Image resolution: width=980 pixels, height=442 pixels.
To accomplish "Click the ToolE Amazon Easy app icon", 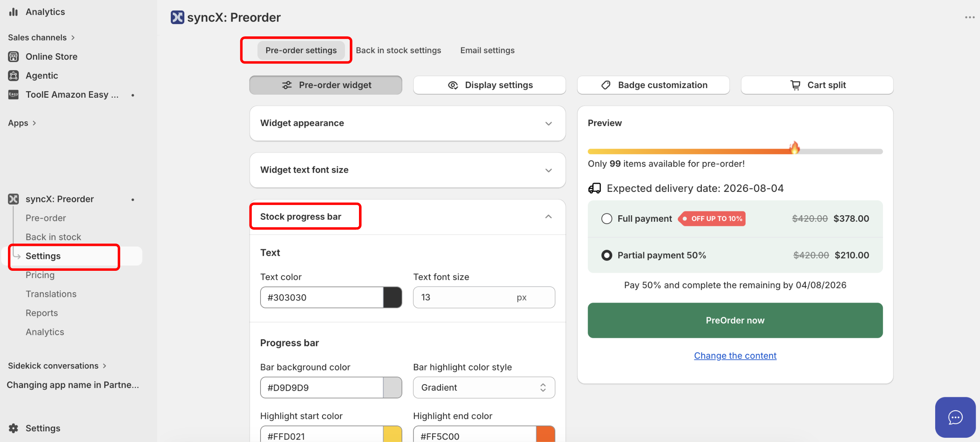I will click(13, 95).
